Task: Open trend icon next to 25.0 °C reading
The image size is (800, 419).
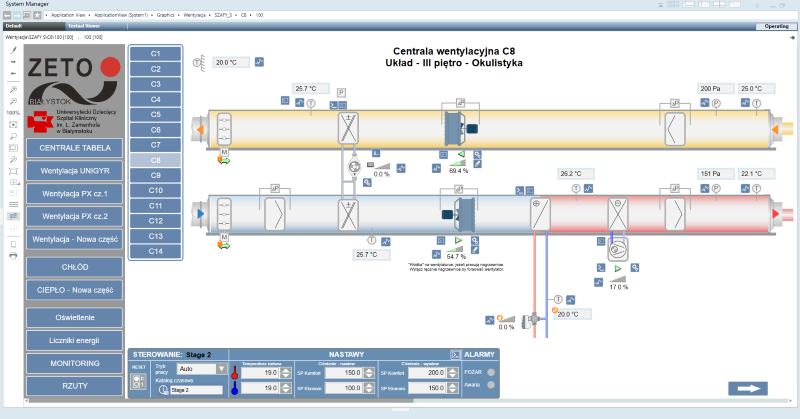Action: click(745, 103)
